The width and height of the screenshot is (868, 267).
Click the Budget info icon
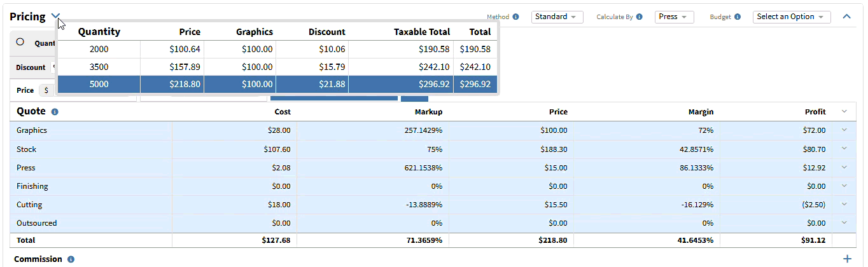737,17
